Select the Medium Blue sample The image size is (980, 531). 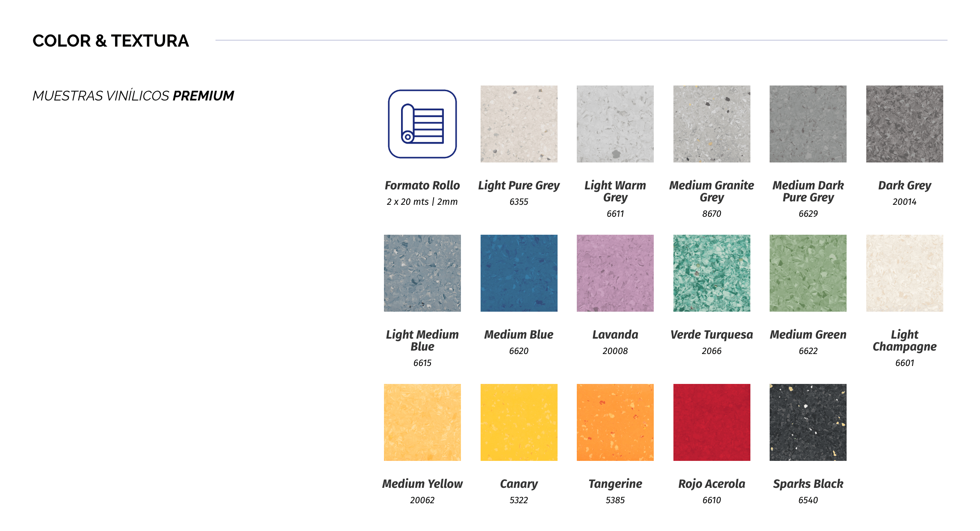[519, 273]
